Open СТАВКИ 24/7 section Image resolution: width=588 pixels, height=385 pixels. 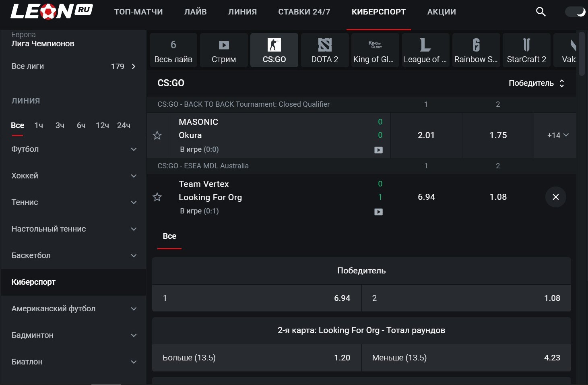coord(304,12)
